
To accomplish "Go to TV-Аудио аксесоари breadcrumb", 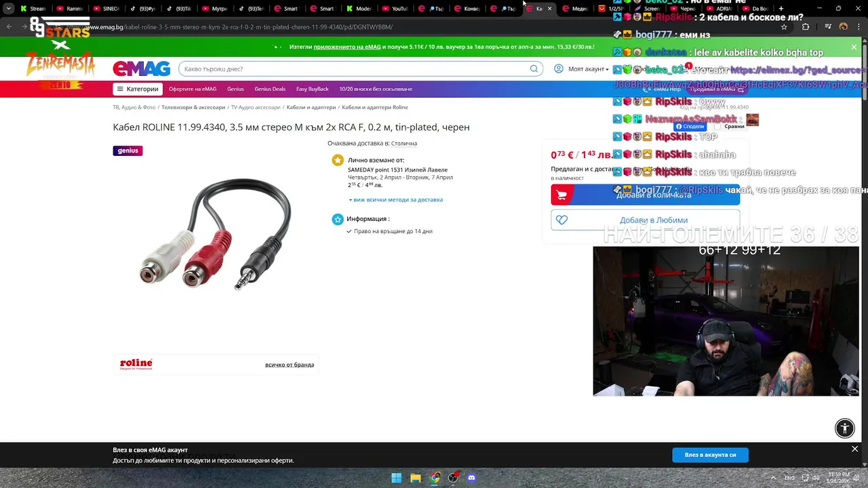I will [256, 107].
